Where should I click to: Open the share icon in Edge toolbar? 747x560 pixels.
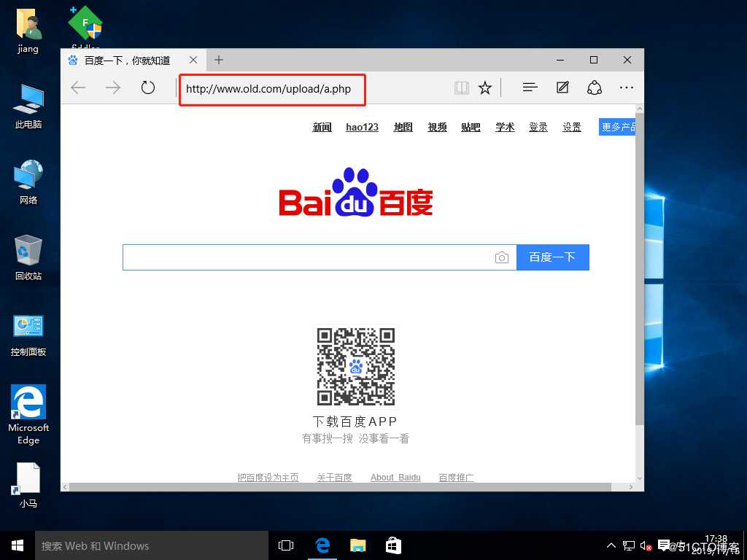click(x=594, y=87)
